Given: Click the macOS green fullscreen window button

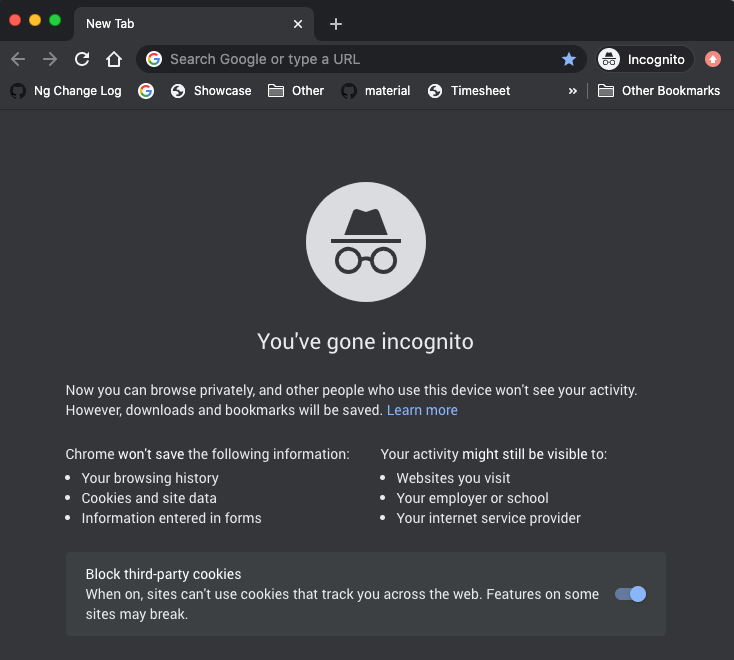Looking at the screenshot, I should pos(55,20).
